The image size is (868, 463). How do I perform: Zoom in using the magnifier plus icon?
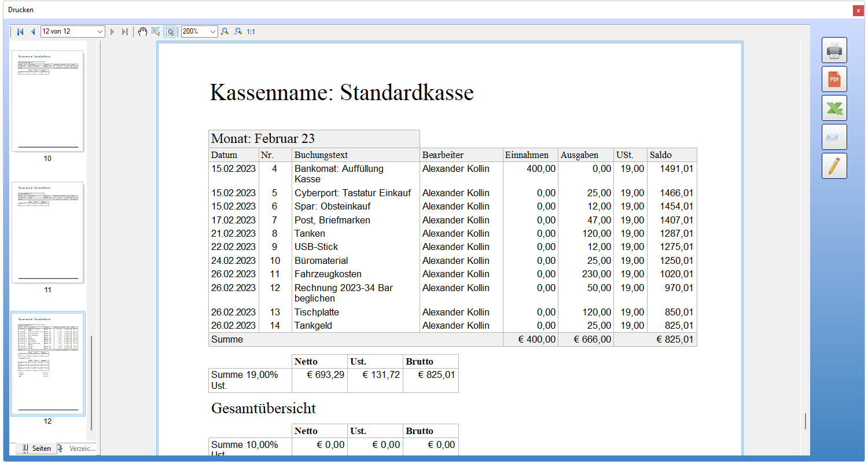[225, 32]
